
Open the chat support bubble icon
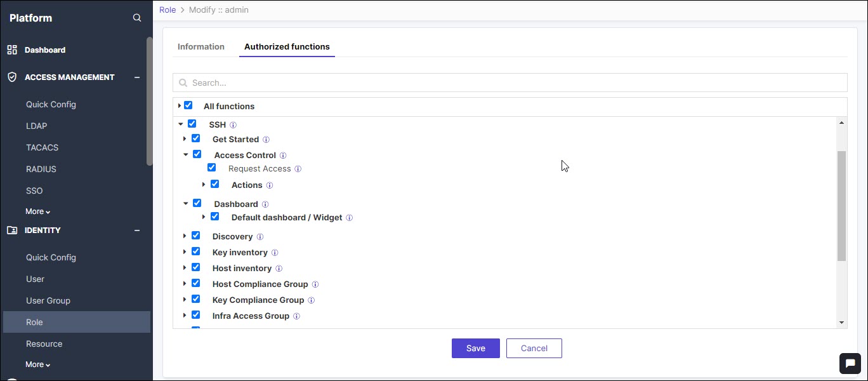(849, 363)
